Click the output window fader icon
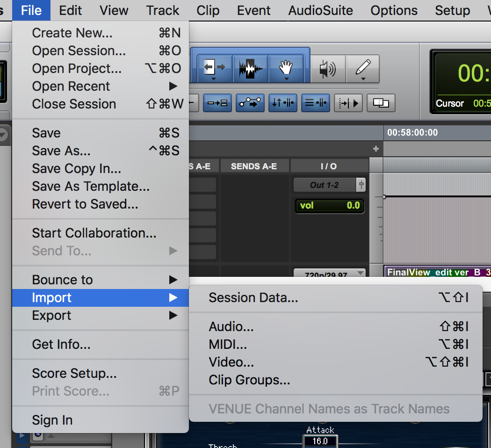Image resolution: width=491 pixels, height=448 pixels. [x=361, y=185]
